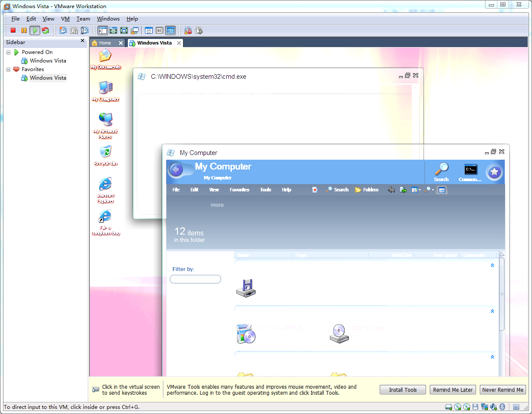The height and width of the screenshot is (414, 532).
Task: Suspend the VM with the pause button
Action: pos(24,30)
